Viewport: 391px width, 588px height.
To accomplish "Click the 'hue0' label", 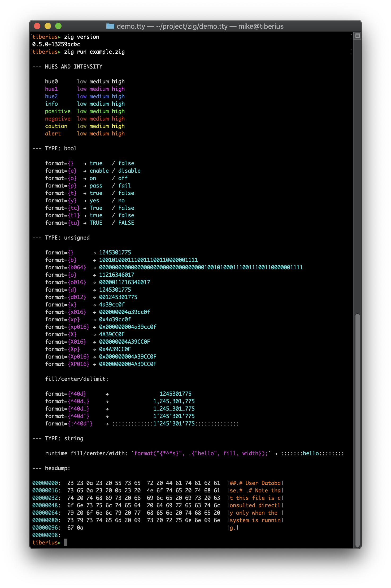I will [x=51, y=82].
